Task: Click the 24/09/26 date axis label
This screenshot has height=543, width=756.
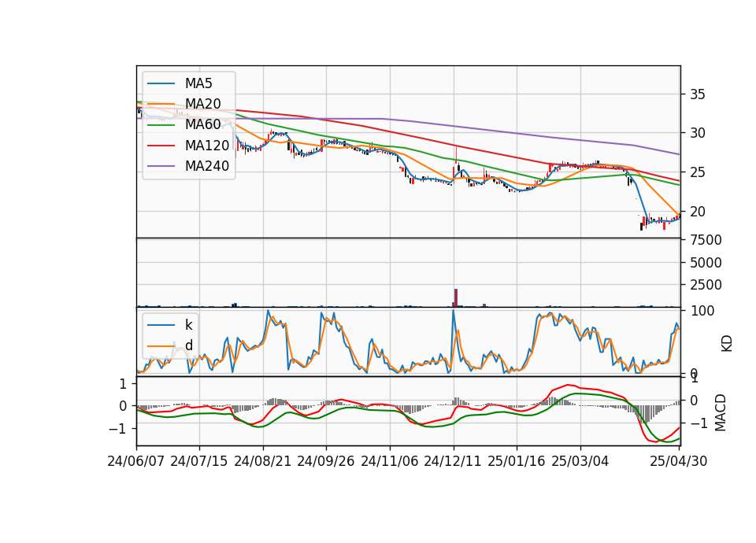Action: [326, 461]
